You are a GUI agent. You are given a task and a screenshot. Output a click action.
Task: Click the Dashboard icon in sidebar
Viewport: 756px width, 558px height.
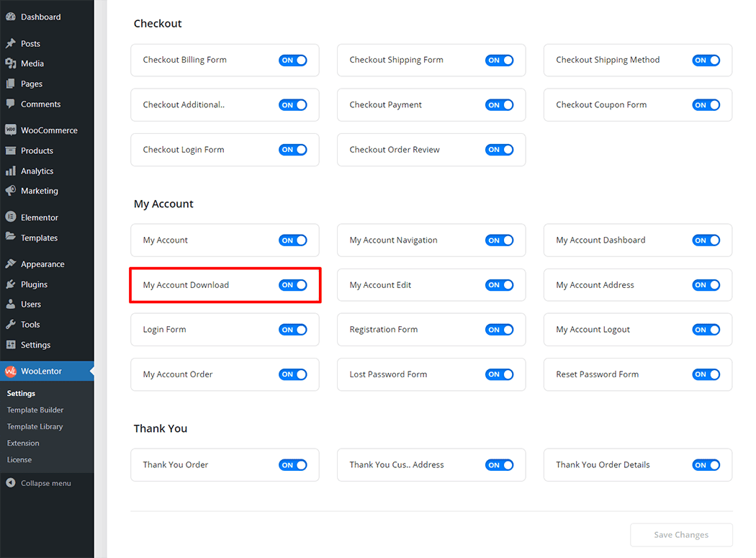pos(10,17)
